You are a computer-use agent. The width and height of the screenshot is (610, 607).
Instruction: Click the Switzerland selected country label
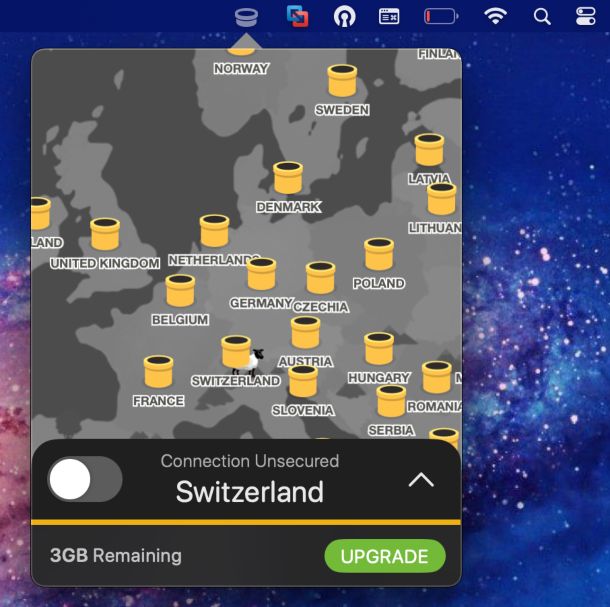point(250,492)
